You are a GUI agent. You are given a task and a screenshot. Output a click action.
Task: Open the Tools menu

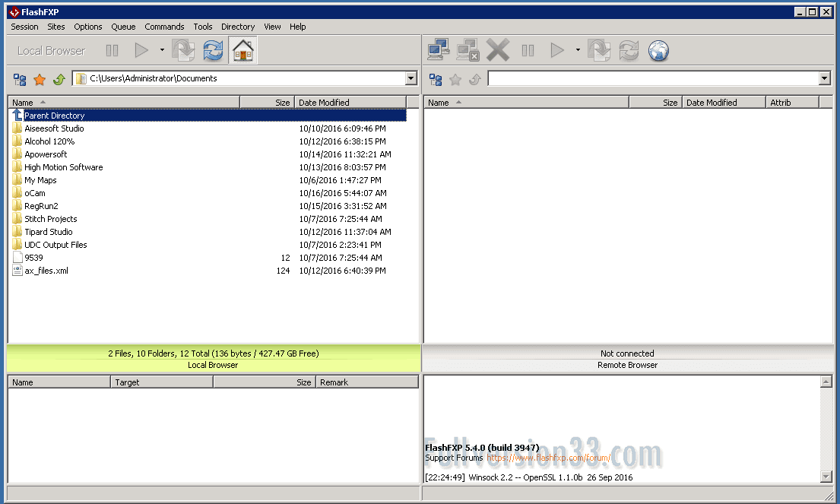click(202, 27)
